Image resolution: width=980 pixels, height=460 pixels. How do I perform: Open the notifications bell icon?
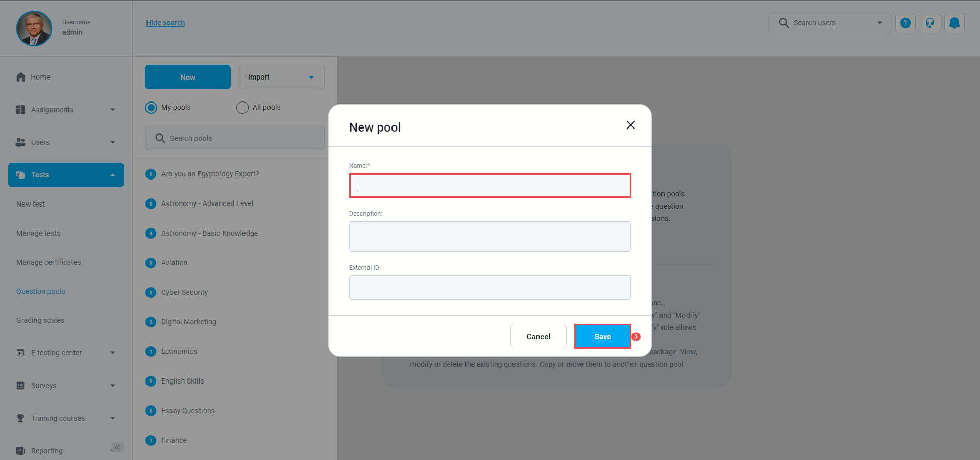click(954, 23)
